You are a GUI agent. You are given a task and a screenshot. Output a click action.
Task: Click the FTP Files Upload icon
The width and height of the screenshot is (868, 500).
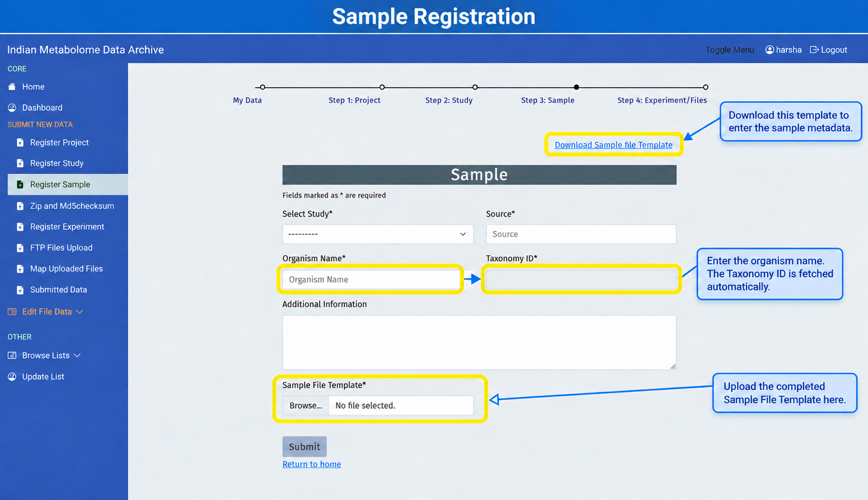[x=20, y=248]
